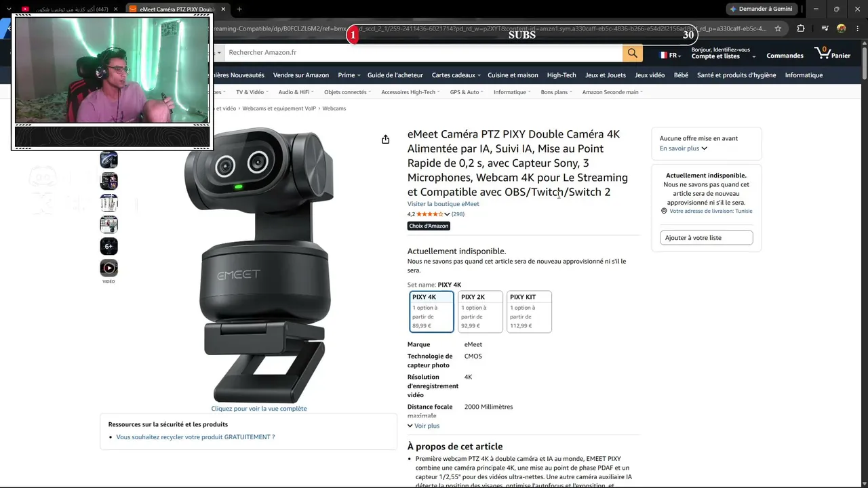The image size is (868, 488).
Task: Click the location pin next to delivery address
Action: click(664, 211)
